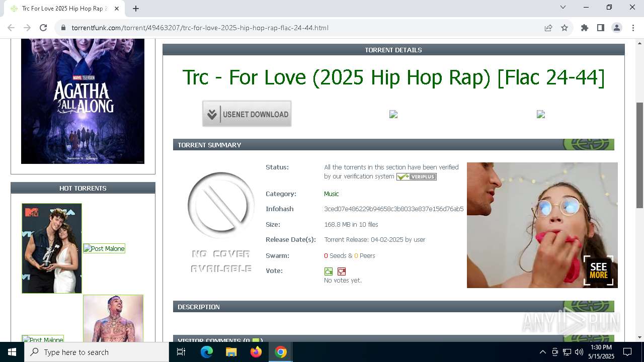Click the Chrome taskbar icon

(281, 352)
